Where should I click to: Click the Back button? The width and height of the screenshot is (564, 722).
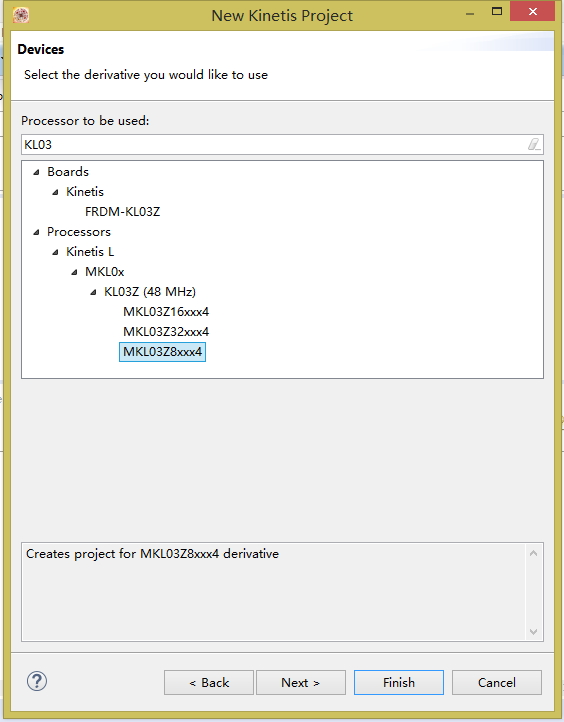209,682
